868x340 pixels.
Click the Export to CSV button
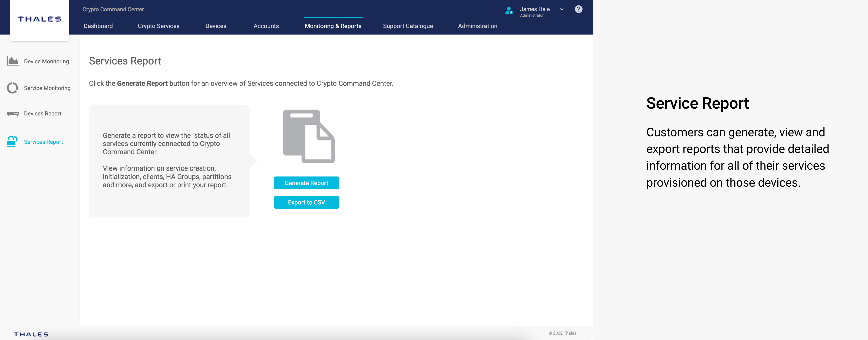306,203
